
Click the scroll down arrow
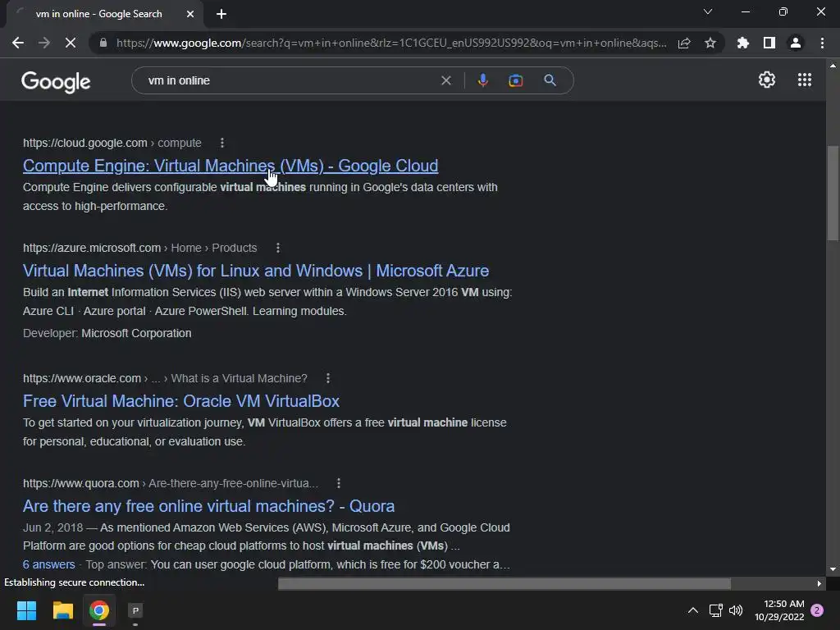[x=833, y=569]
